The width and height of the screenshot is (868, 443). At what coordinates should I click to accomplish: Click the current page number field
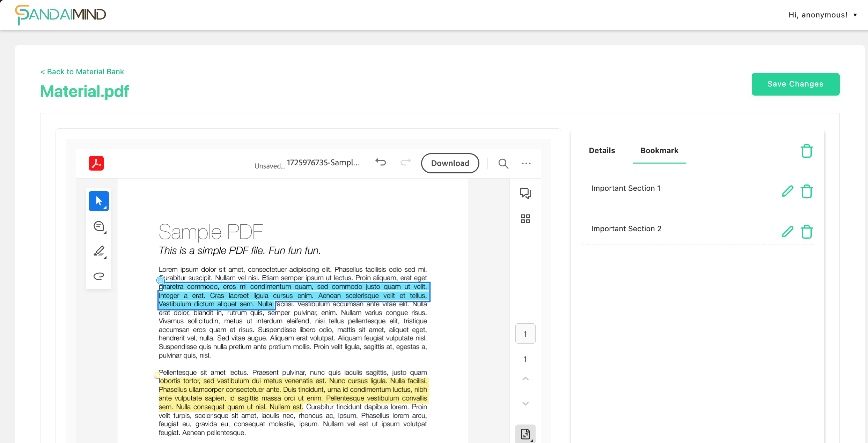click(x=525, y=334)
